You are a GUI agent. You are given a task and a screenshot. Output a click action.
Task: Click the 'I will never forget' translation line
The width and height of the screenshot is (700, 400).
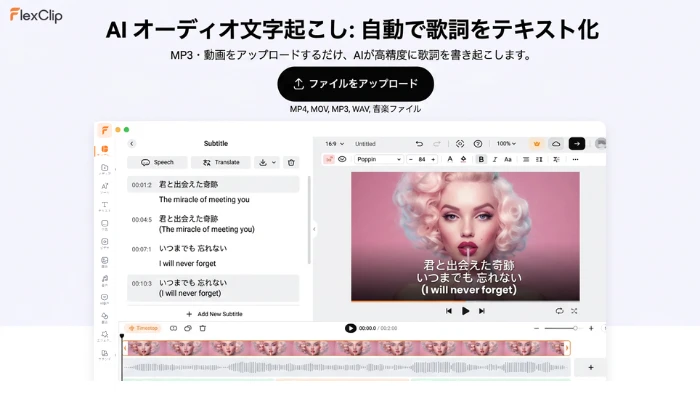pos(188,263)
